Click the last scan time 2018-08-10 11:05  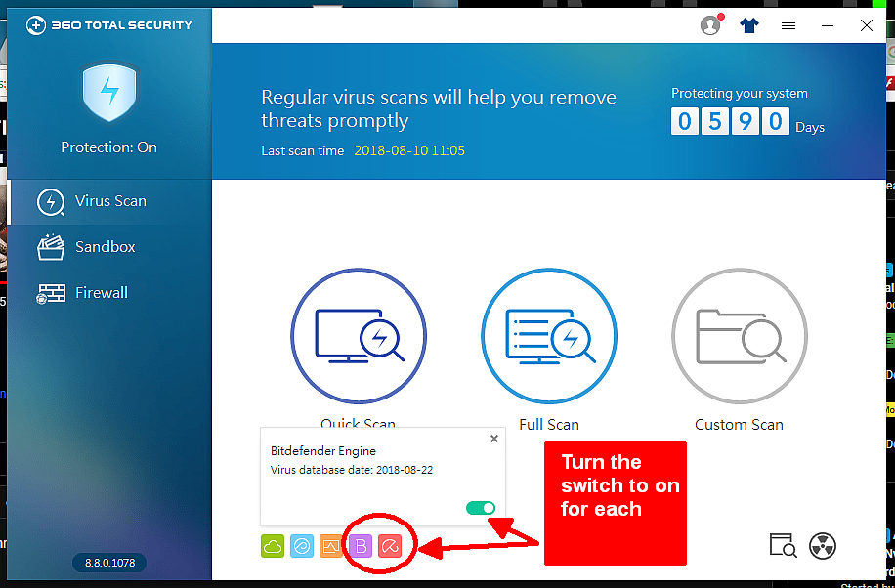pos(409,150)
